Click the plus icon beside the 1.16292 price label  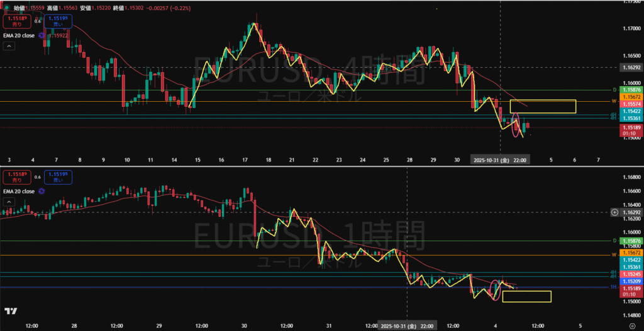[614, 212]
